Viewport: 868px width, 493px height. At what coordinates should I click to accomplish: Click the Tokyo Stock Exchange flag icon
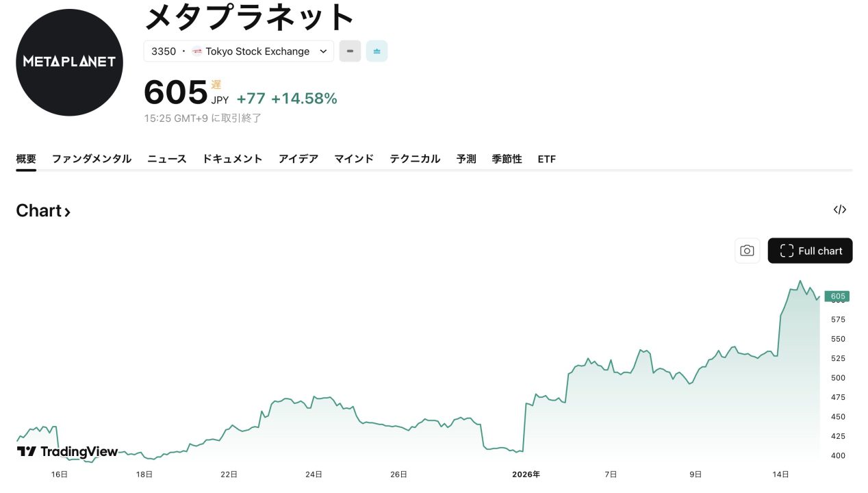[197, 51]
